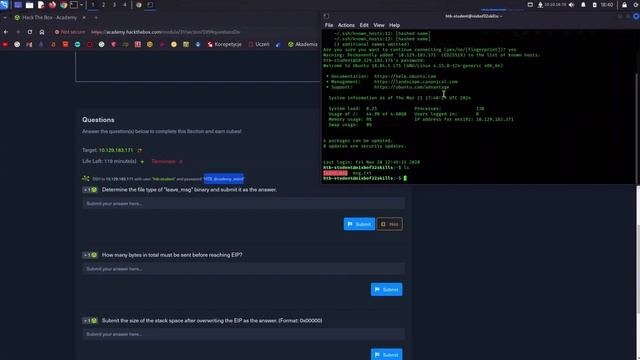The width and height of the screenshot is (640, 360).
Task: Switch to workspace 4
Action: (x=124, y=5)
